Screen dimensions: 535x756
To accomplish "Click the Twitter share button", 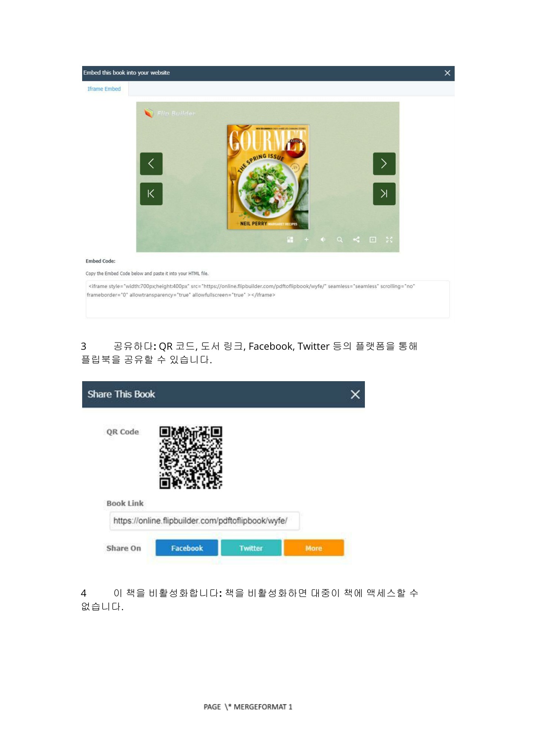I will 251,548.
